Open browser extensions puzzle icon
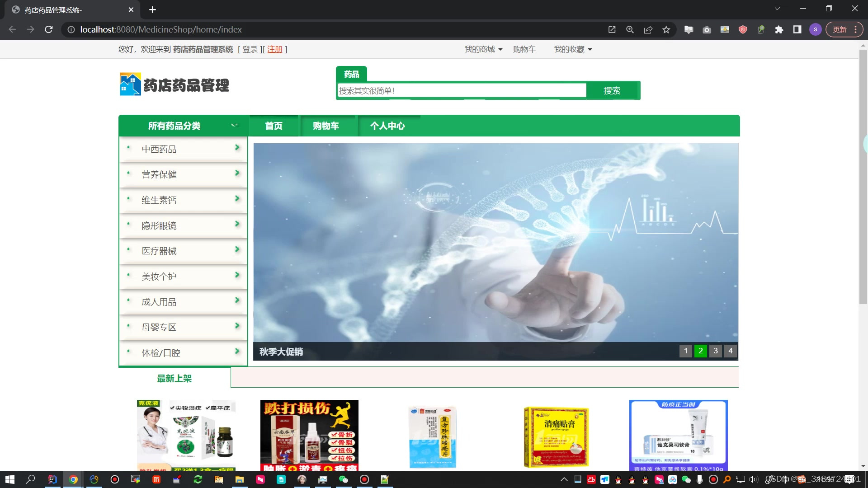868x488 pixels. (779, 29)
